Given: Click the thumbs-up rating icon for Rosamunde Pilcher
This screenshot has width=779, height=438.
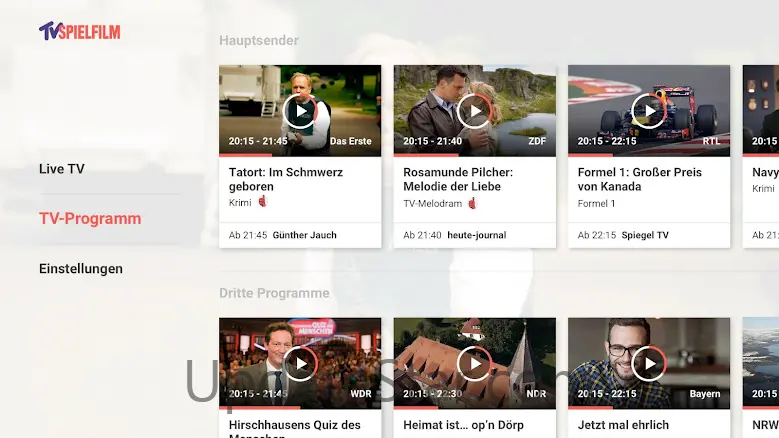Looking at the screenshot, I should 472,203.
